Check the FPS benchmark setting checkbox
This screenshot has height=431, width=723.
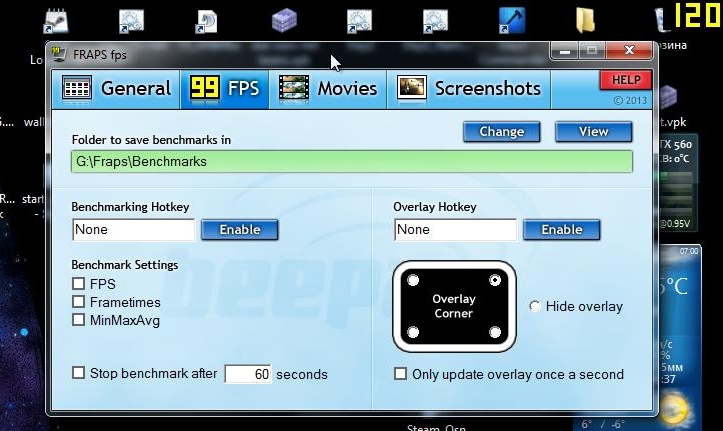click(x=79, y=283)
